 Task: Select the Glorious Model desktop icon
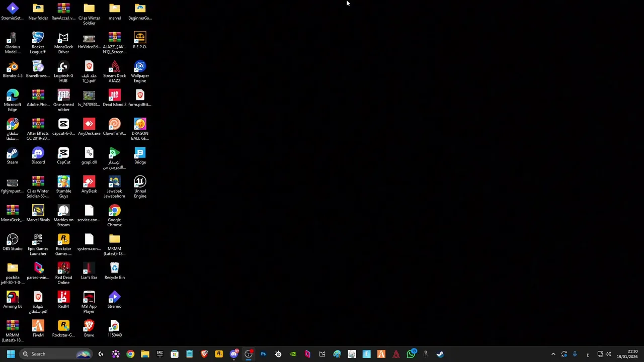(x=13, y=43)
